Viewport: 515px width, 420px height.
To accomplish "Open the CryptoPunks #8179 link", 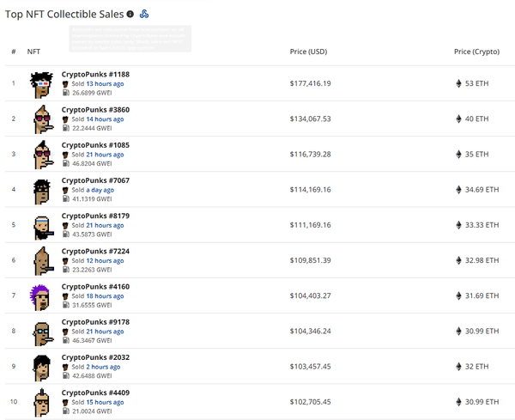I will tap(95, 216).
